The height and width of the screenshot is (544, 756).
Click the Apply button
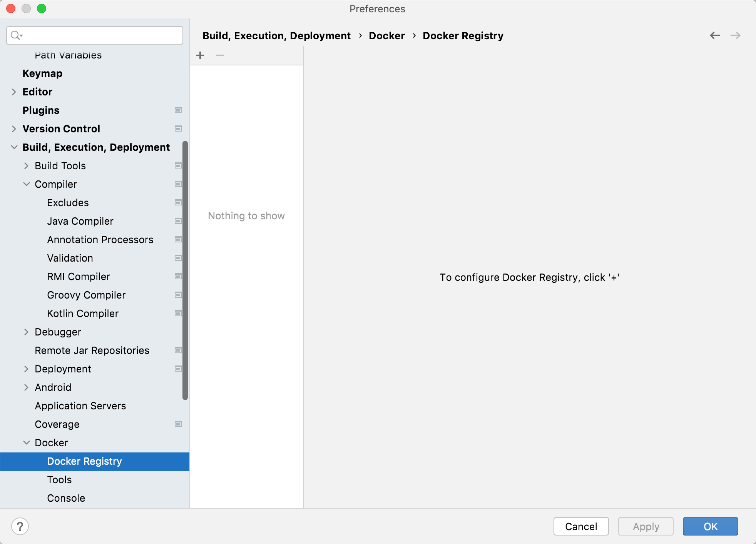[x=646, y=526]
